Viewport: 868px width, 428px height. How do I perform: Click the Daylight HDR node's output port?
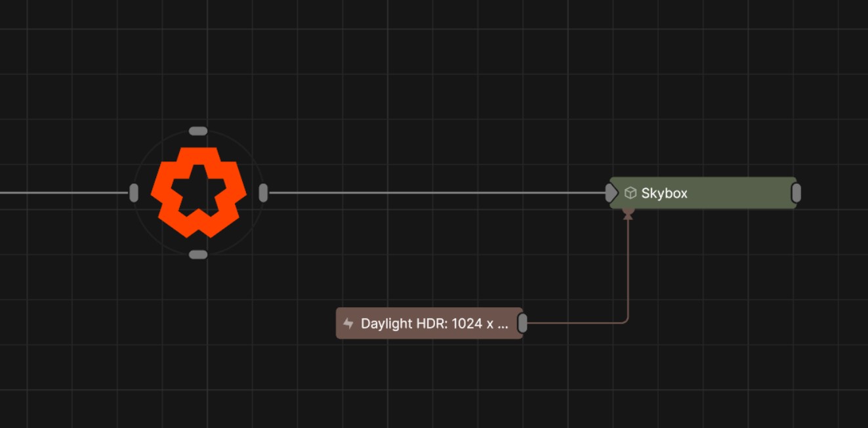522,323
